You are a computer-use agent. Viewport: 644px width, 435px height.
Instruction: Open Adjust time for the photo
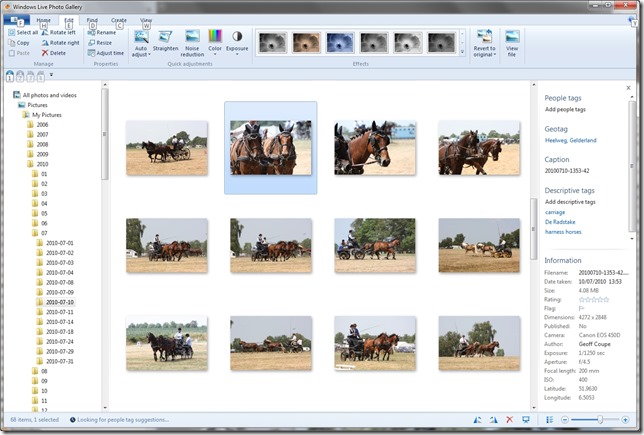point(106,53)
